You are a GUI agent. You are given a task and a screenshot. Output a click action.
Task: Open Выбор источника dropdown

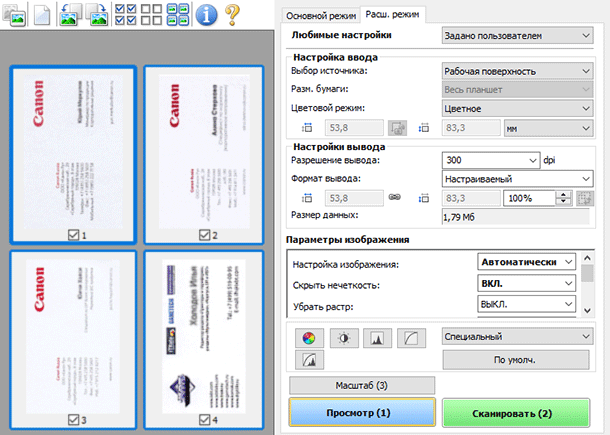[517, 71]
